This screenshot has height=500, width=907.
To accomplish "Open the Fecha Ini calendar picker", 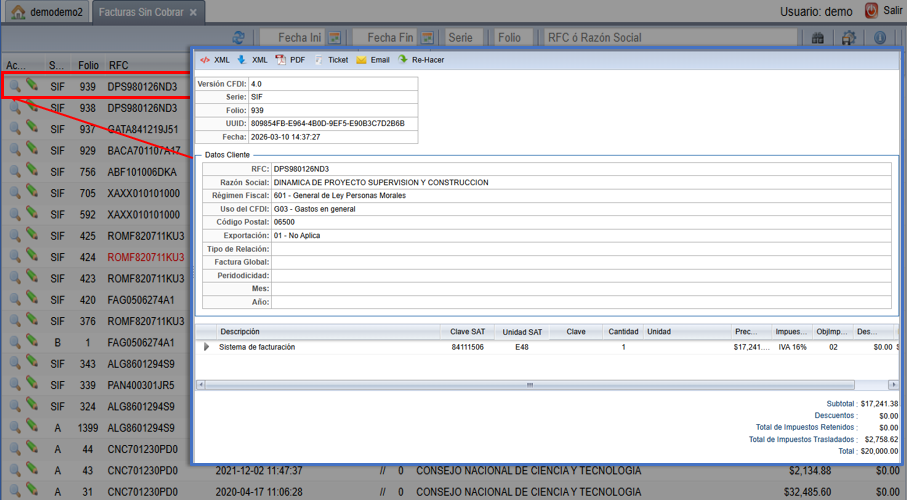I will point(335,38).
